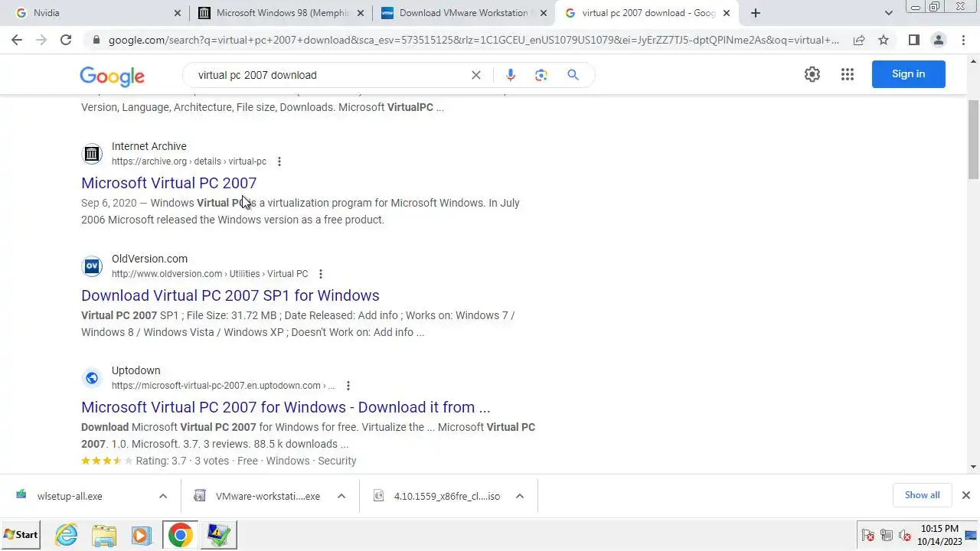Open the Start menu

click(x=21, y=535)
